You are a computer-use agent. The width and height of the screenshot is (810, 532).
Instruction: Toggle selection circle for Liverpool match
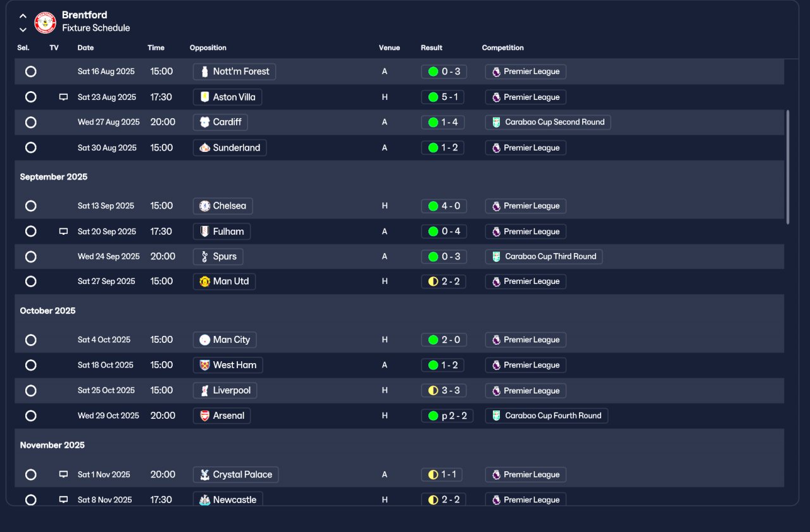(x=30, y=390)
